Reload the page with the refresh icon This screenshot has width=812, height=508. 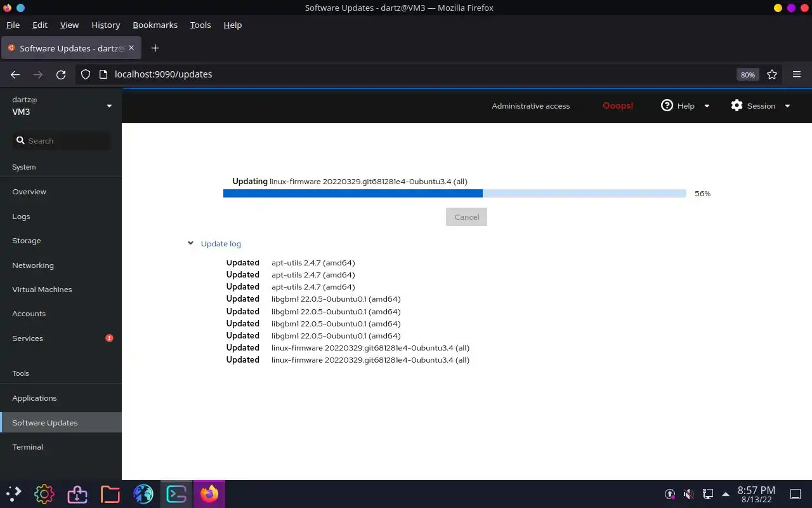[61, 74]
